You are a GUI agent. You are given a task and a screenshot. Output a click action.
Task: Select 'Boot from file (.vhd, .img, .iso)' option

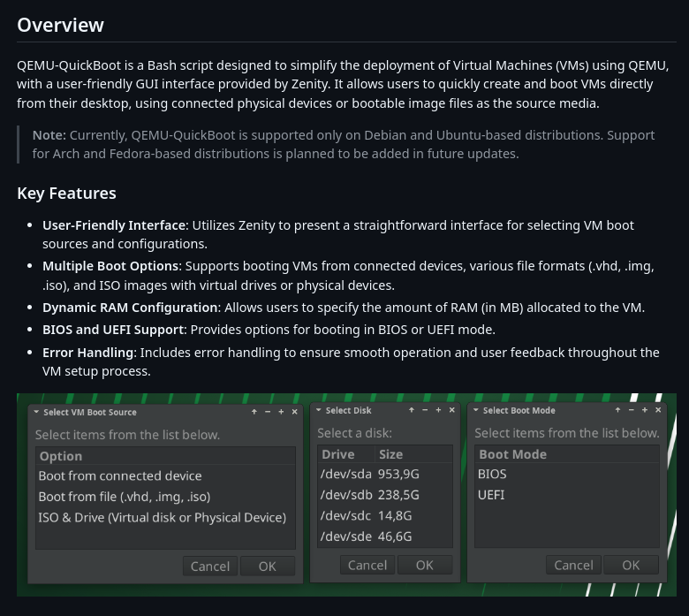(165, 497)
